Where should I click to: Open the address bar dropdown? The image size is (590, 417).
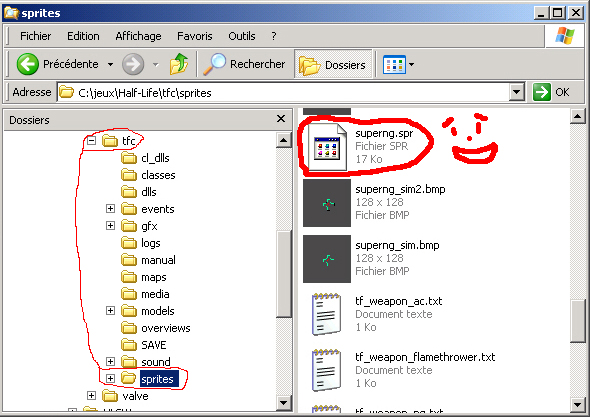click(517, 92)
